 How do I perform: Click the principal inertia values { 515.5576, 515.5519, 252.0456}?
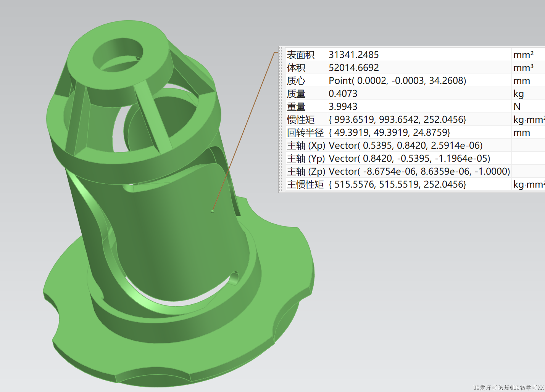397,185
